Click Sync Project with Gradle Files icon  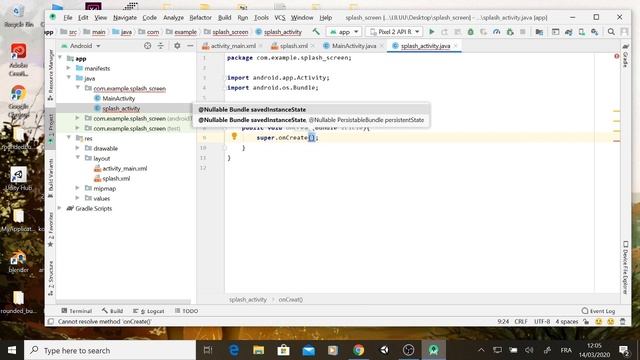coord(569,31)
